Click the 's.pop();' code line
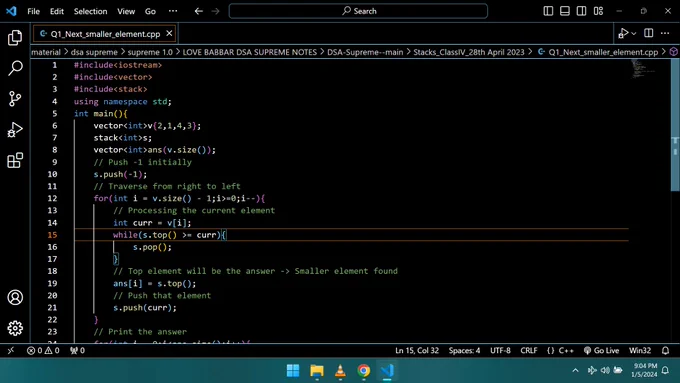The height and width of the screenshot is (383, 680). click(x=152, y=247)
